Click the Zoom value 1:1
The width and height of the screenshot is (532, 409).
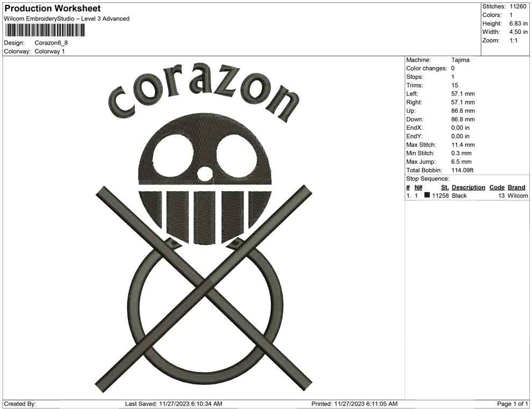tap(514, 40)
